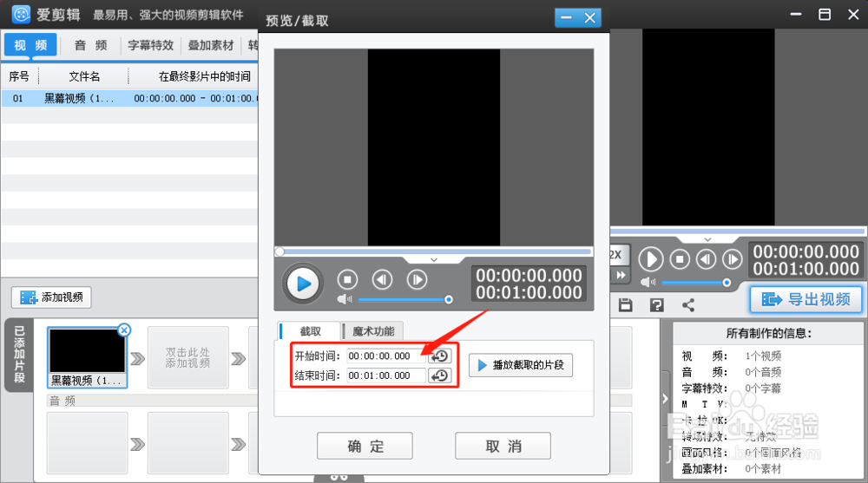The height and width of the screenshot is (483, 868).
Task: Select the 黑幕视频 clip thumbnail
Action: 87,357
